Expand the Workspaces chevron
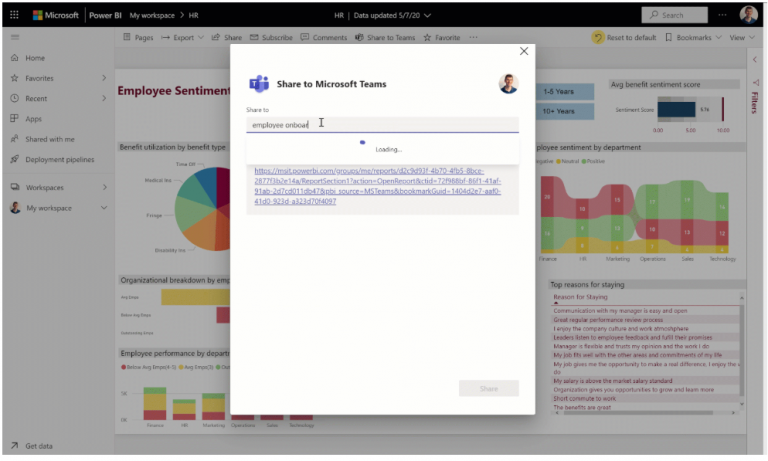Screen dimensions: 768x461 [x=104, y=187]
